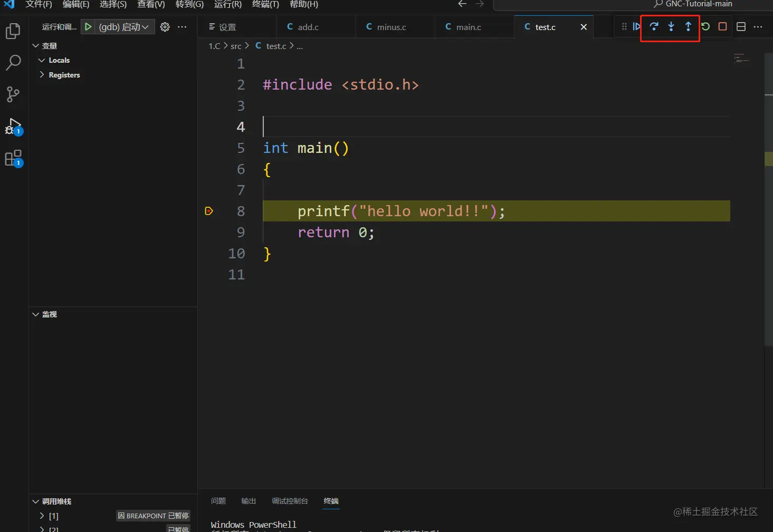Open the 输出 panel tab

pos(249,501)
